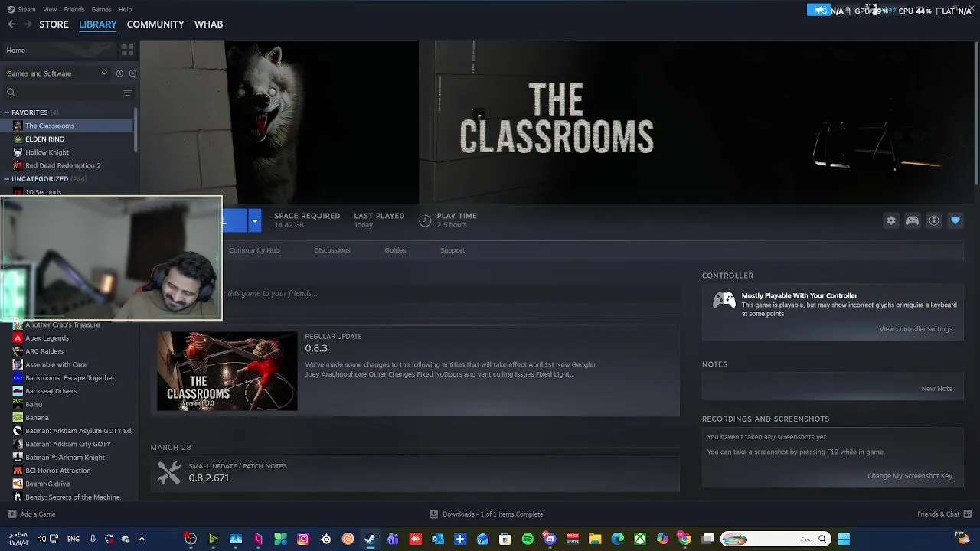Open Library Home
This screenshot has width=980, height=551.
click(60, 51)
